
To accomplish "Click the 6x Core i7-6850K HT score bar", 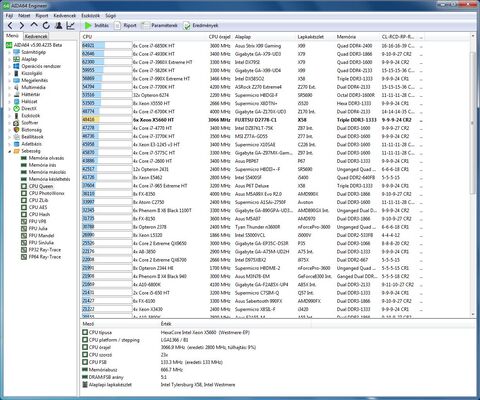I will click(107, 46).
